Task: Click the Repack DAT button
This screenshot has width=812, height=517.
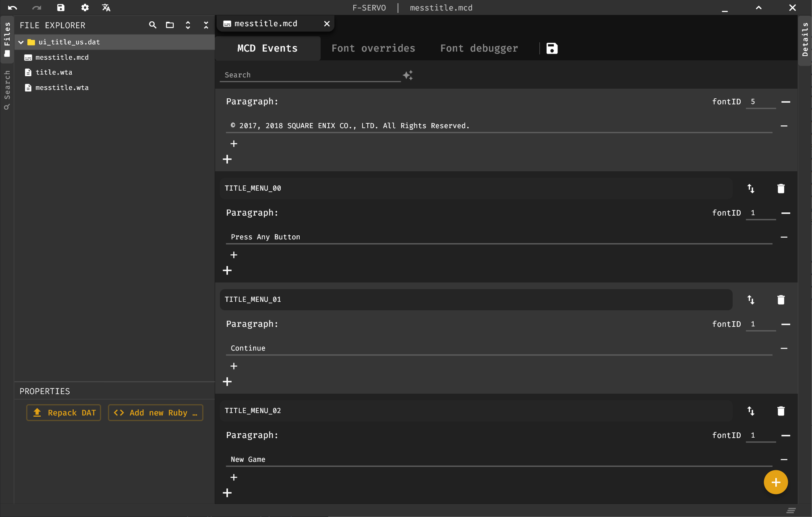Action: click(63, 413)
